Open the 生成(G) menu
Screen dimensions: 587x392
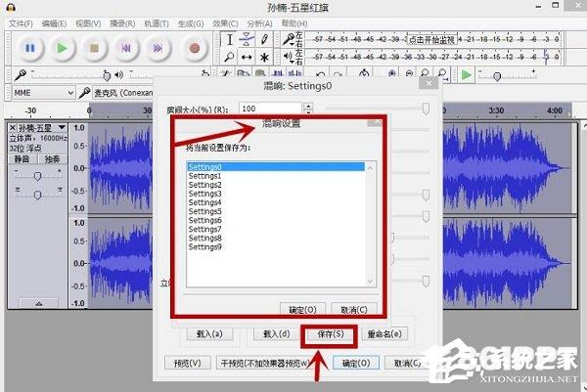(191, 23)
